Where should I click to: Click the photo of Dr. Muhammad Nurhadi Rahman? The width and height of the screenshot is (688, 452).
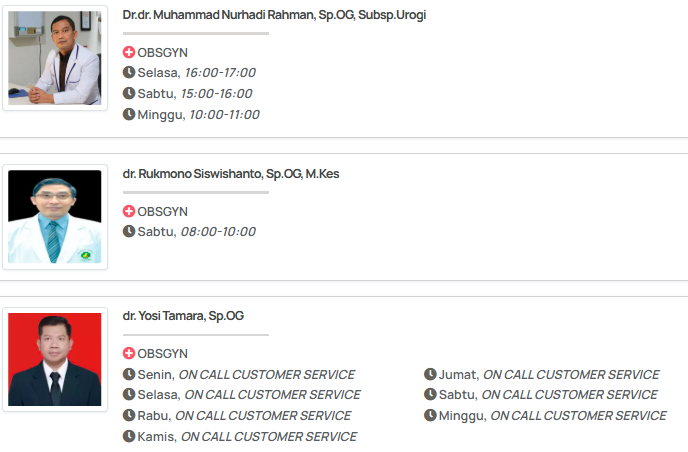click(55, 58)
